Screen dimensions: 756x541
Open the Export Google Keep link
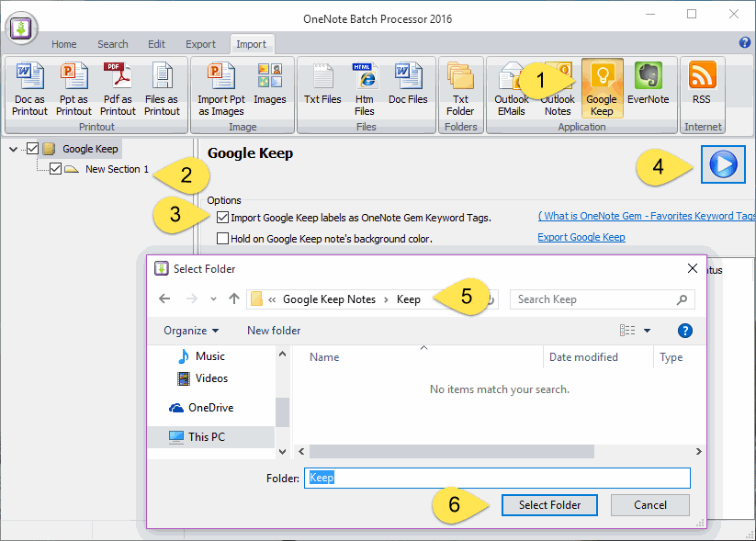point(581,237)
